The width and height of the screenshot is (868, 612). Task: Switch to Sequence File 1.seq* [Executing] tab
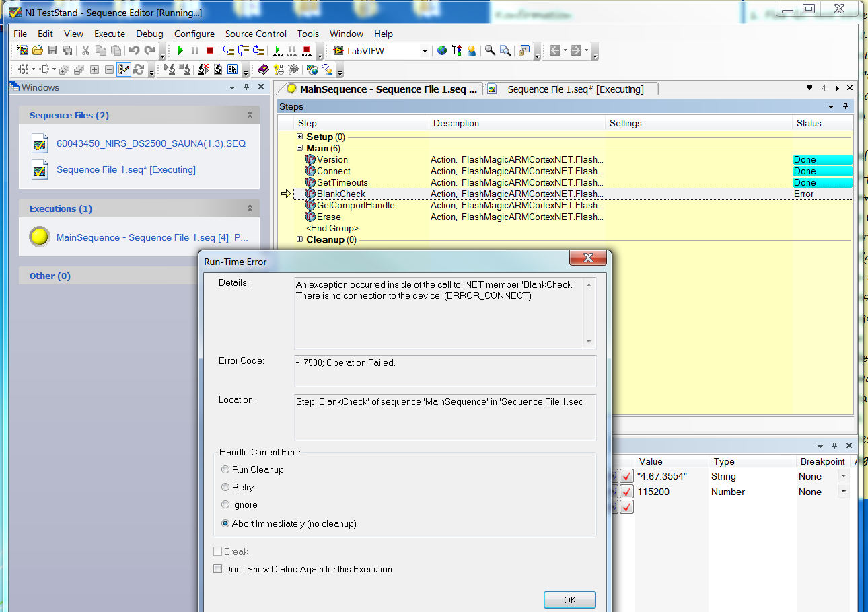[571, 89]
